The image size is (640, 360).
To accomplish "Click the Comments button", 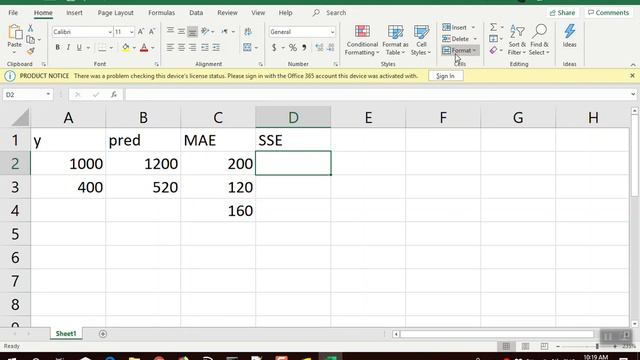I will tap(608, 13).
